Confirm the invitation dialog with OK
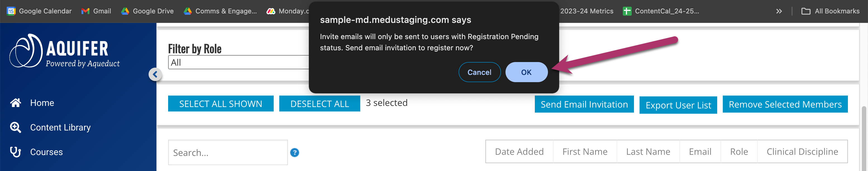The width and height of the screenshot is (868, 171). click(526, 72)
